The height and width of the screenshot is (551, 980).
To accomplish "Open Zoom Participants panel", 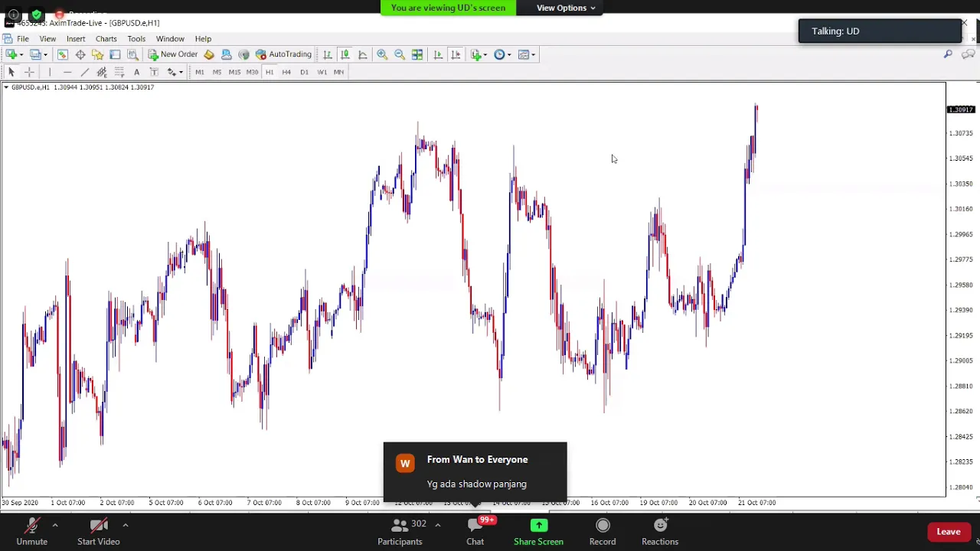I will (400, 531).
